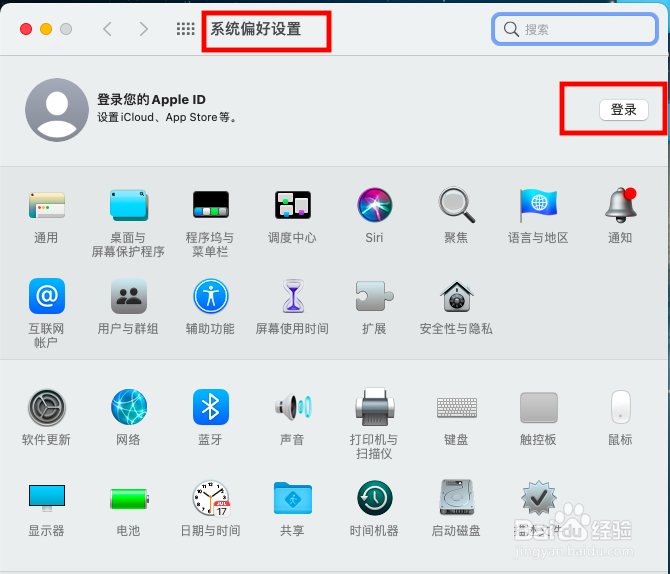Click the 登录您的 Apple ID heading
The height and width of the screenshot is (574, 670).
coord(151,100)
